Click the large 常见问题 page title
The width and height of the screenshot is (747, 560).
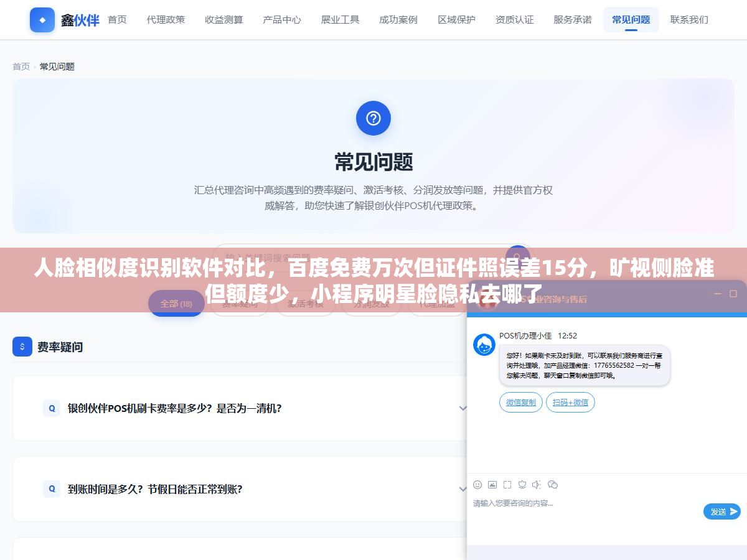374,162
